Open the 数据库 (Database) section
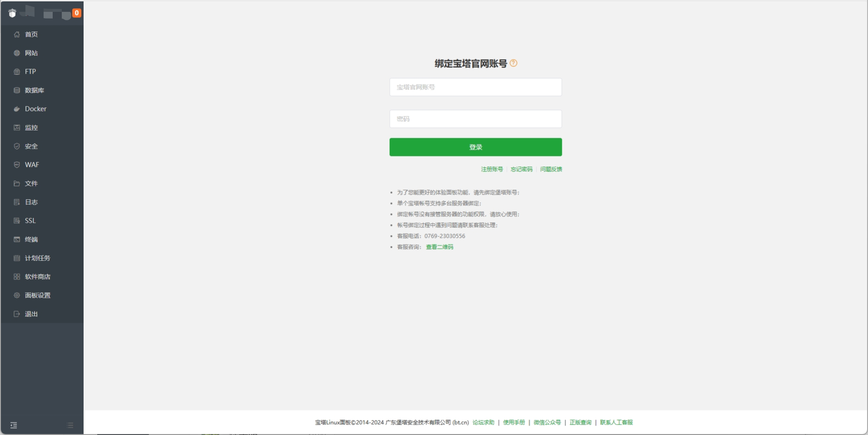 click(34, 90)
